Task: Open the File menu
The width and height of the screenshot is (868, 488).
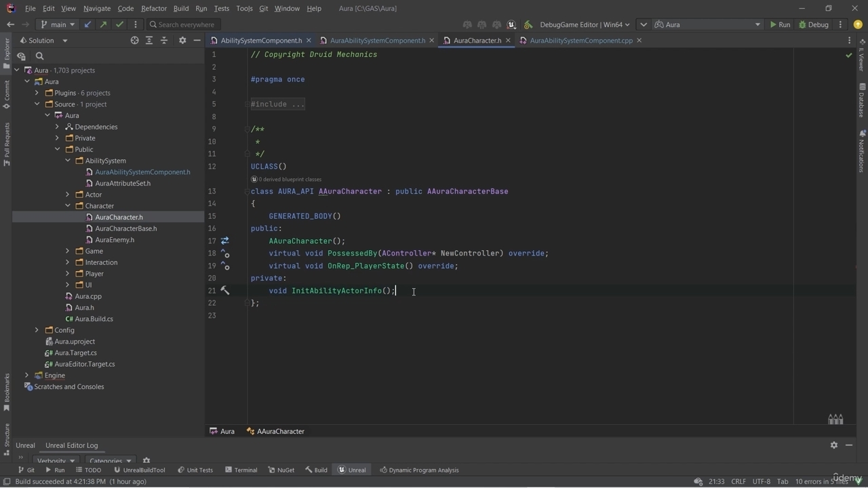Action: 30,8
